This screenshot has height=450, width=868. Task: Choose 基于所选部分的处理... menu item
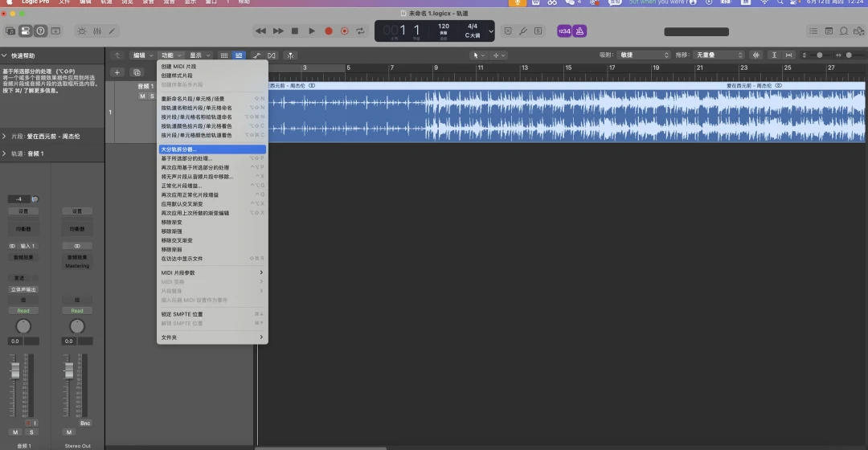(x=212, y=158)
